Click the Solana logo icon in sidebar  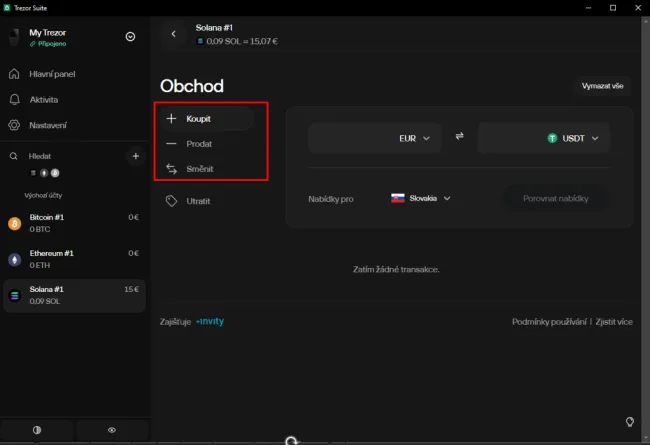pos(15,296)
